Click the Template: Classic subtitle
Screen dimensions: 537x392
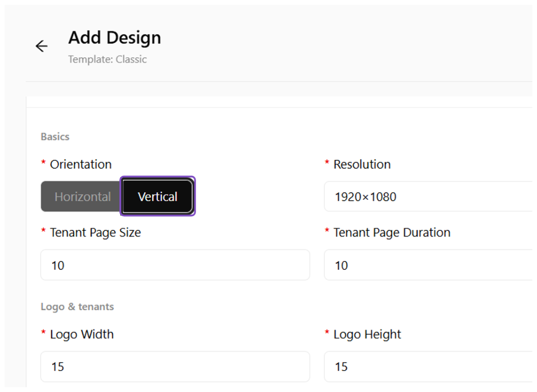click(x=108, y=59)
